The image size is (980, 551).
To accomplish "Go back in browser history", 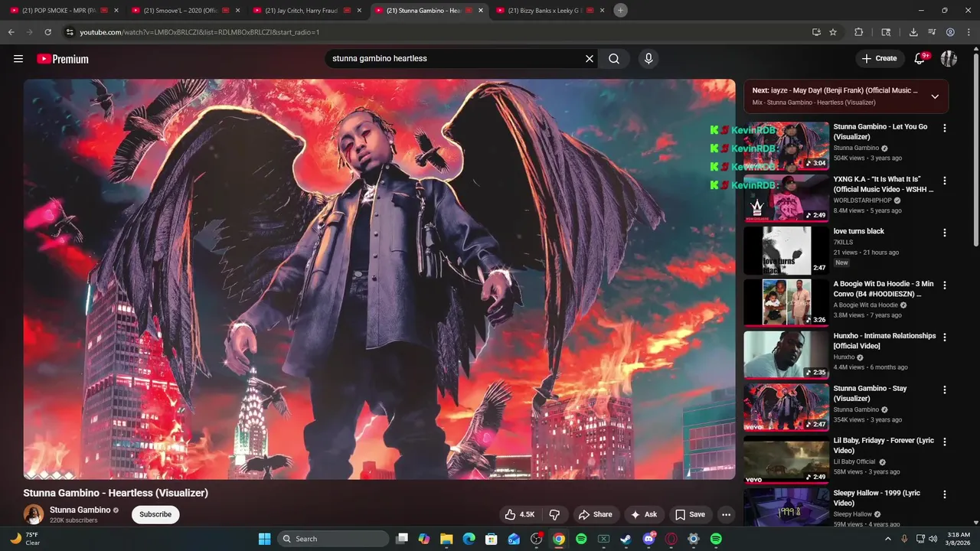I will [x=11, y=32].
